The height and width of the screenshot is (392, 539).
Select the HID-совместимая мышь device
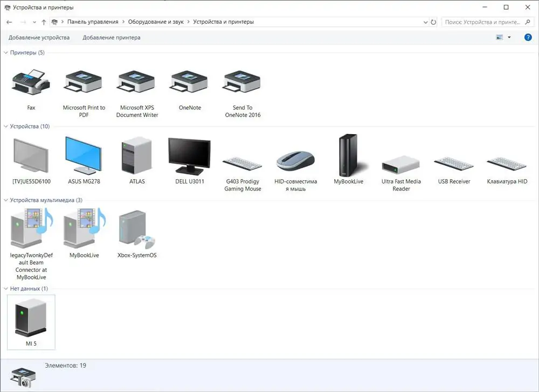pos(295,160)
